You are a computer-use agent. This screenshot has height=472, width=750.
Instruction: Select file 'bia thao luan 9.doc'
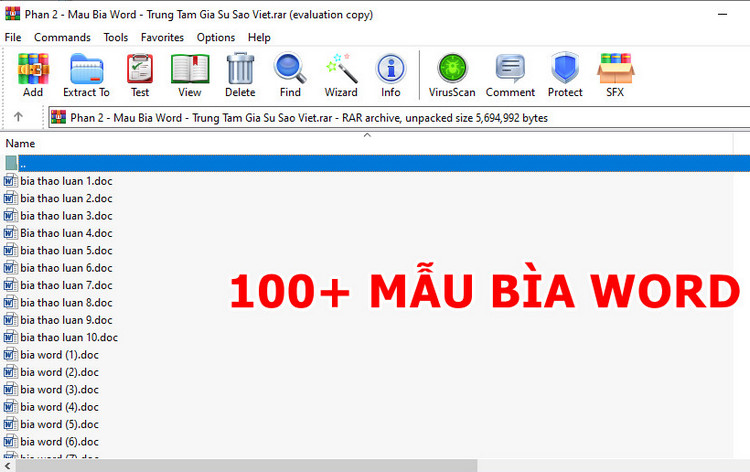click(x=58, y=320)
